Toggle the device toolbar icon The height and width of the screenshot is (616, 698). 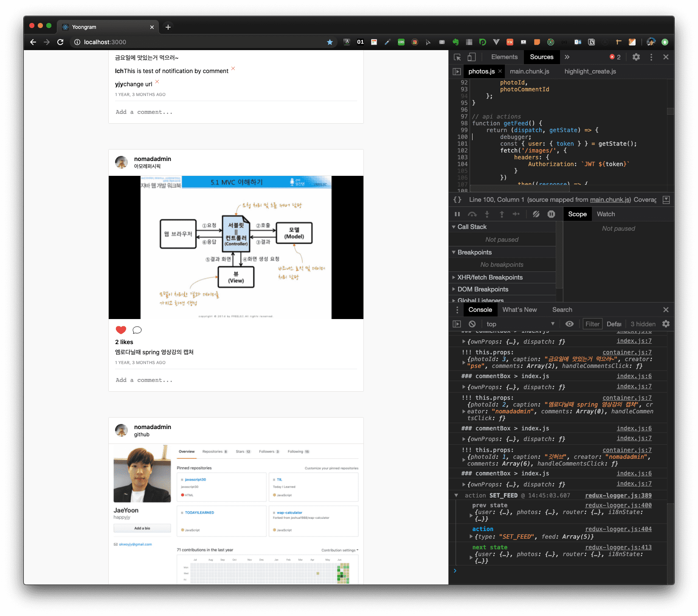pyautogui.click(x=472, y=57)
